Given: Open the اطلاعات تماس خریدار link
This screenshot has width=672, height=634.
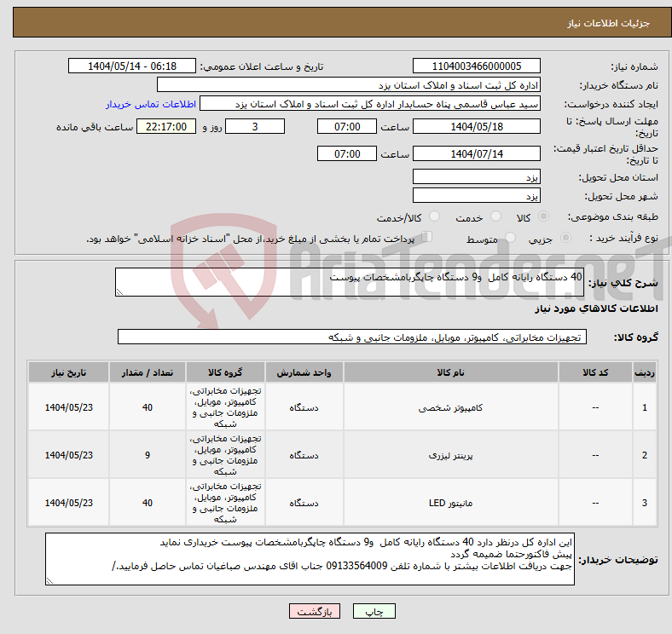Looking at the screenshot, I should (151, 104).
